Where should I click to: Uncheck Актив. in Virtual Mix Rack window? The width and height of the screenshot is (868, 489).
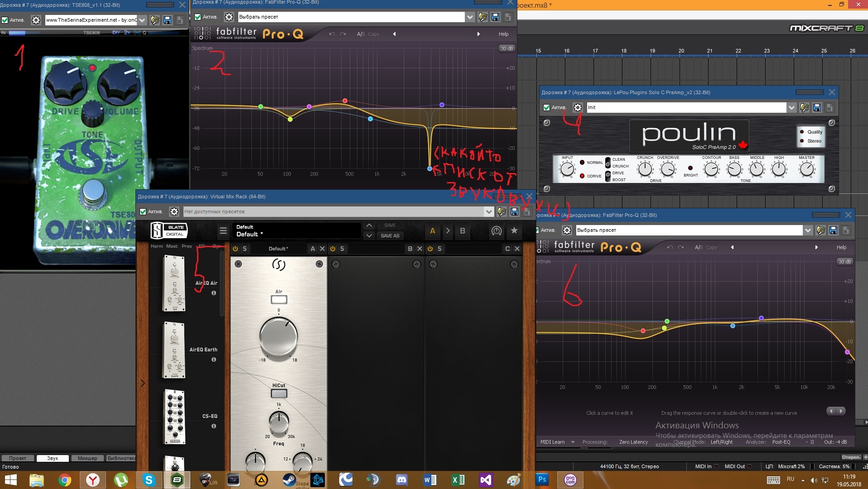click(x=143, y=211)
